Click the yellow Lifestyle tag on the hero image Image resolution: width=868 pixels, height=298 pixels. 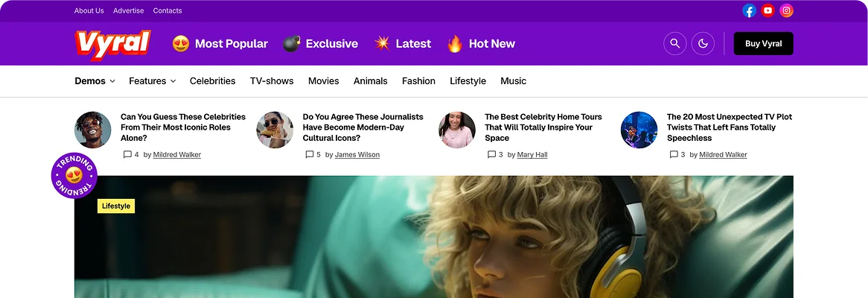click(x=116, y=206)
